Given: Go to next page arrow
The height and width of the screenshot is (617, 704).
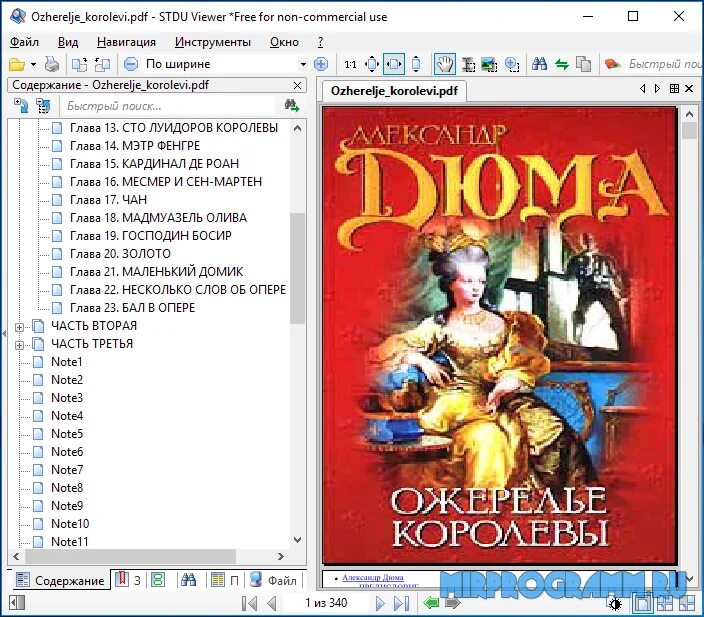Looking at the screenshot, I should pyautogui.click(x=380, y=603).
